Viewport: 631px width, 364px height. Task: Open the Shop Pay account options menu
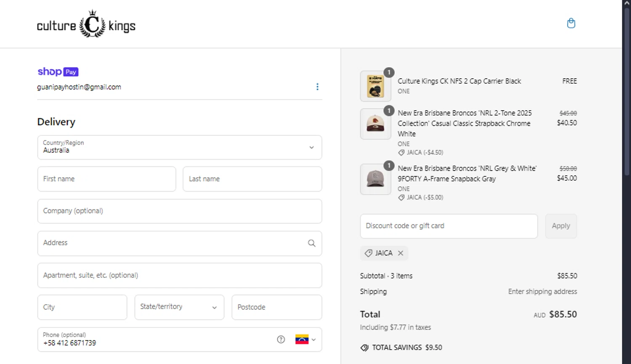pyautogui.click(x=317, y=87)
